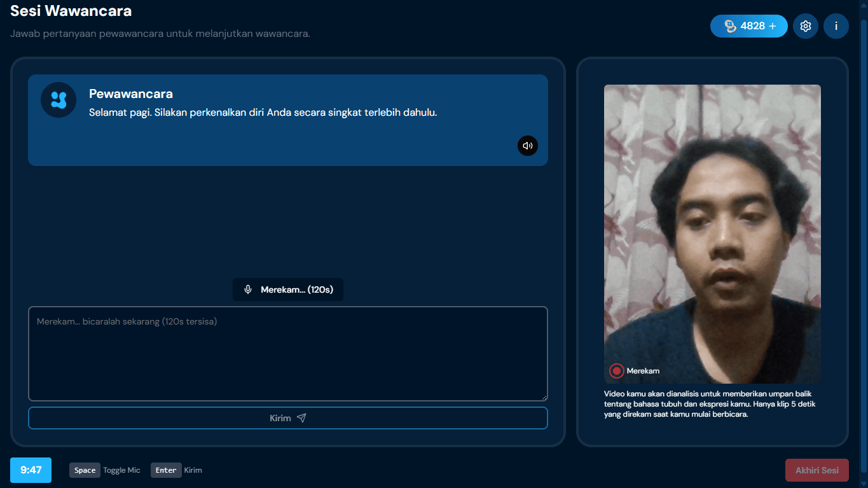Toggle the Merekam (120s) microphone button
The width and height of the screenshot is (868, 488).
click(288, 289)
